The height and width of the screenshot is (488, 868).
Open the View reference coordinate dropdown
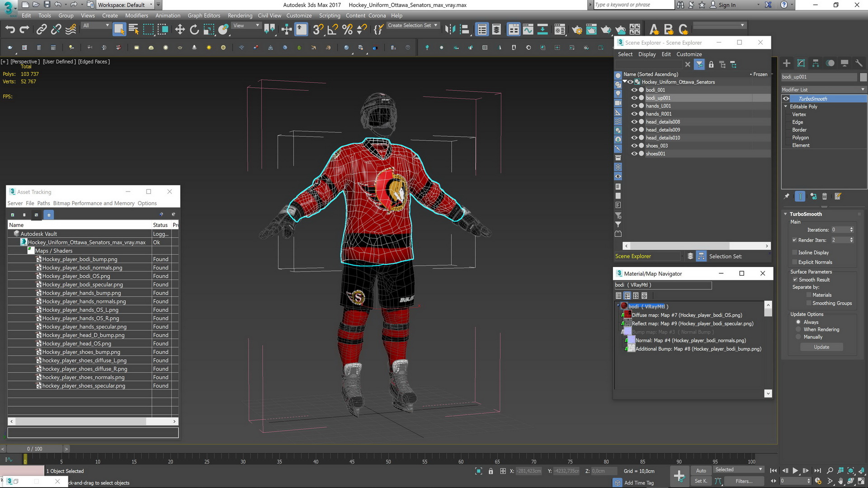point(246,26)
